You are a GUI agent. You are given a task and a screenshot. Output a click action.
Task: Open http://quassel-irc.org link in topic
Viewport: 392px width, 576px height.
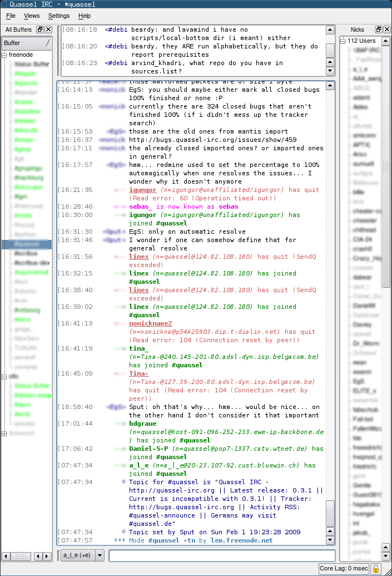(171, 490)
